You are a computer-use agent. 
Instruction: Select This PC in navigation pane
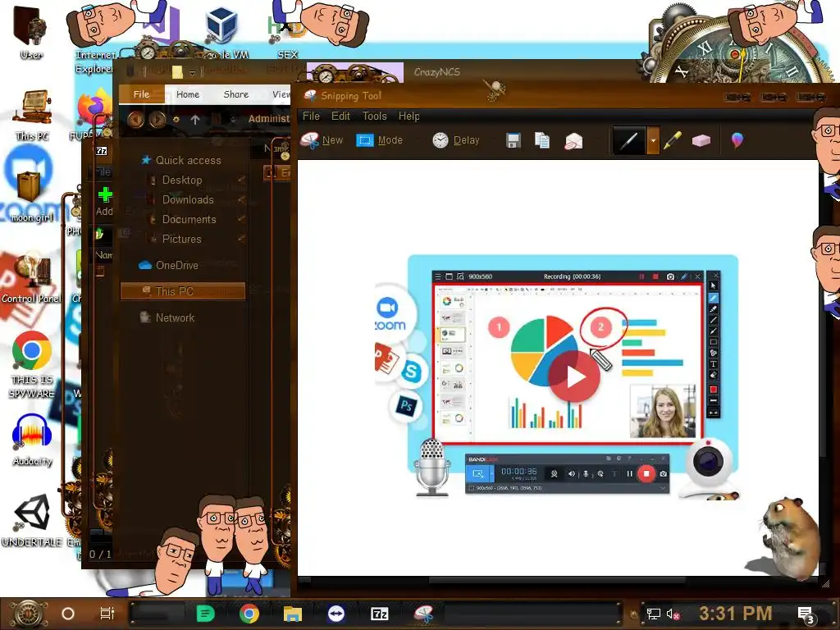(183, 291)
